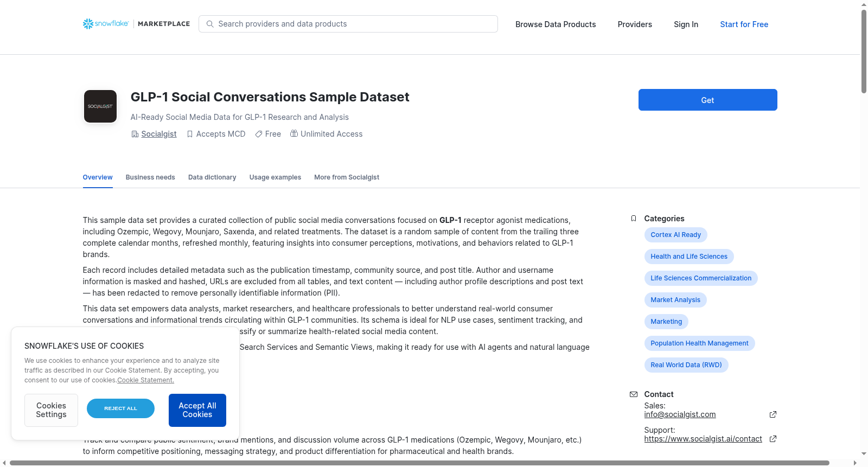The height and width of the screenshot is (467, 868).
Task: Open the Cookie Statement link
Action: (145, 380)
